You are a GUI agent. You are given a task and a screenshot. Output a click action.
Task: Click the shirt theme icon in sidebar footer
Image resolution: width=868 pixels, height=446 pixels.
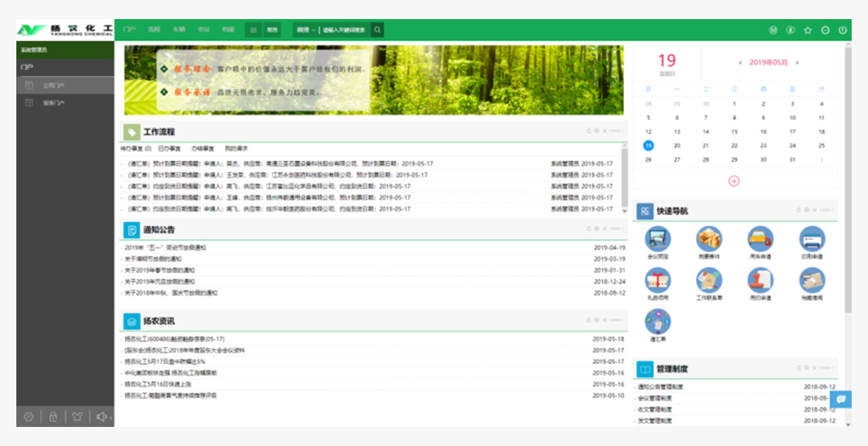77,417
